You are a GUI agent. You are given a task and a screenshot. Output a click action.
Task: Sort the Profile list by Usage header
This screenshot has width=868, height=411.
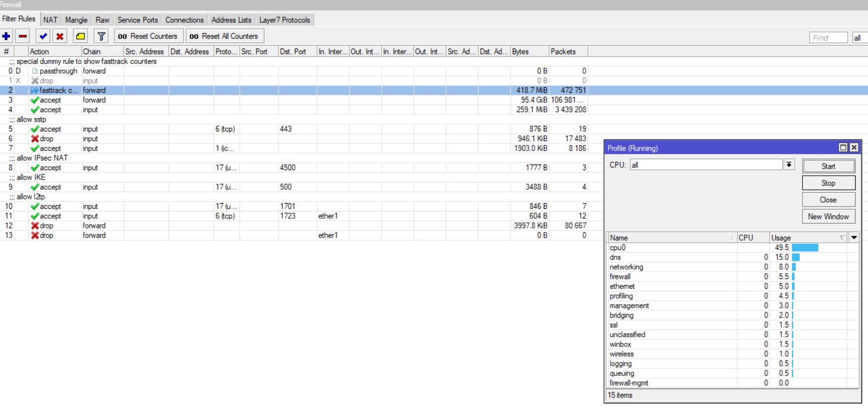(x=808, y=238)
